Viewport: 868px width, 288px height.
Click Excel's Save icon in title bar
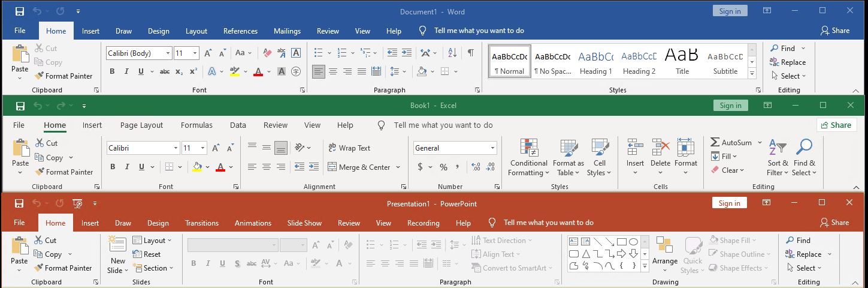[x=20, y=106]
